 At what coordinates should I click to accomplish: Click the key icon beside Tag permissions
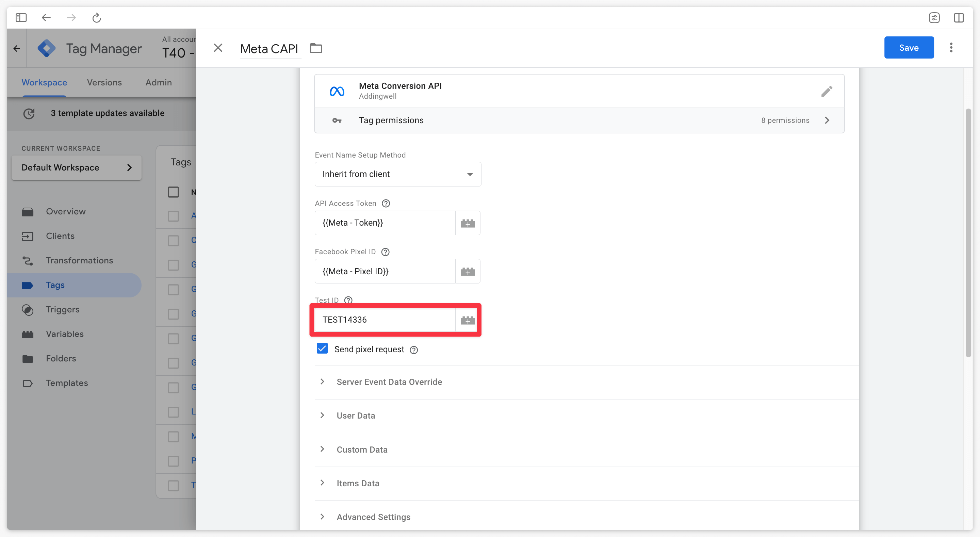(337, 121)
